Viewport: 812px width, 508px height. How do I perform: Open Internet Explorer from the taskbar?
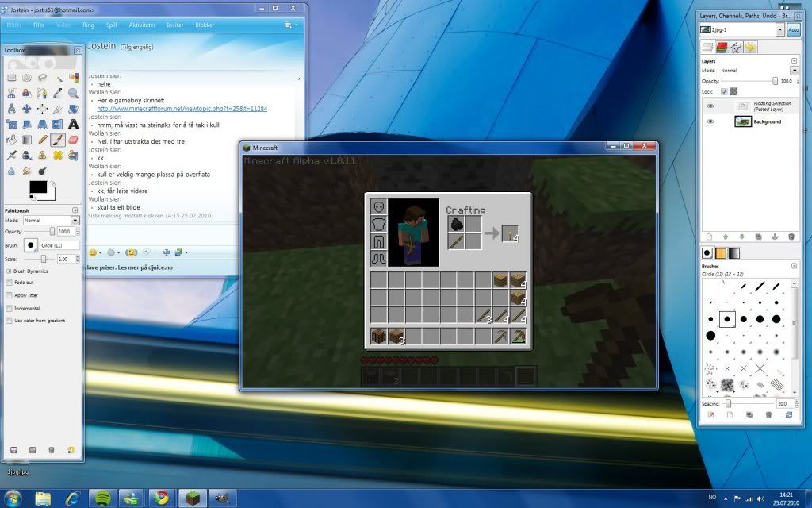tap(72, 498)
